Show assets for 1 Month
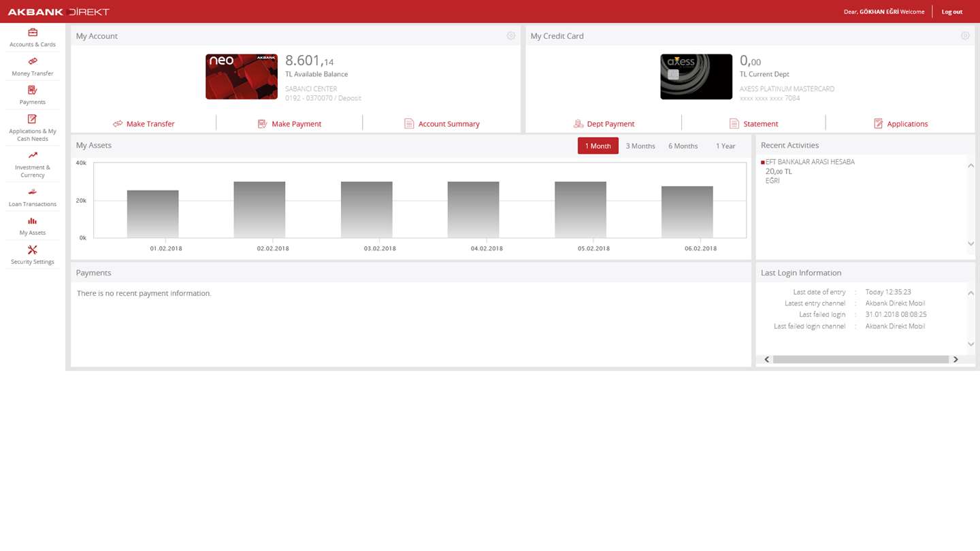 pyautogui.click(x=598, y=146)
